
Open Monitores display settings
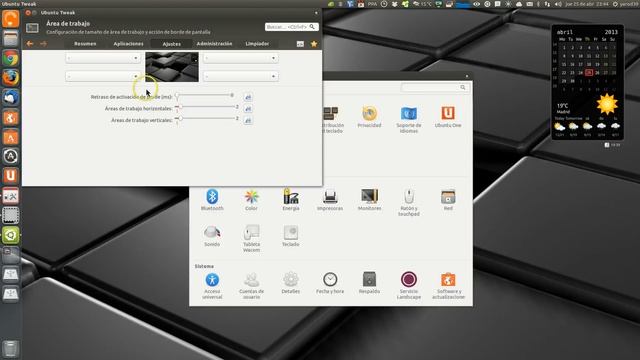point(369,196)
